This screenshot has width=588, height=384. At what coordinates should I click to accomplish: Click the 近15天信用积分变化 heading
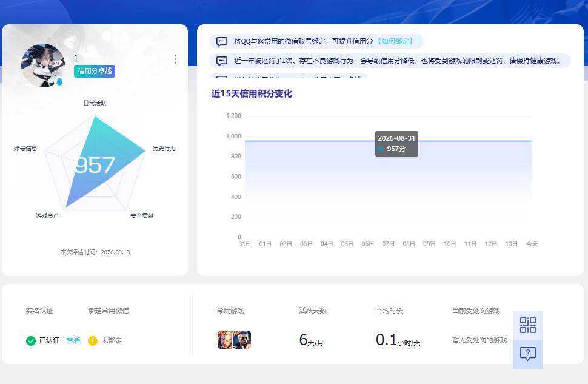[x=252, y=94]
